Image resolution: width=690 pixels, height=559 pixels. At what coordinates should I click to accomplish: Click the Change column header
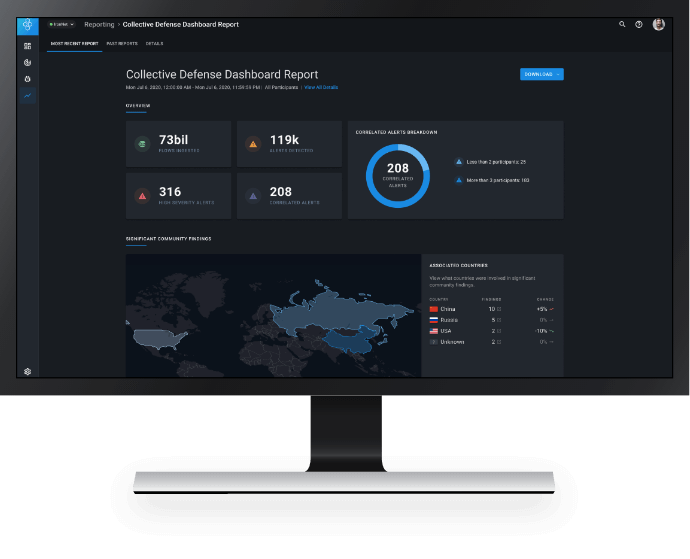[545, 299]
